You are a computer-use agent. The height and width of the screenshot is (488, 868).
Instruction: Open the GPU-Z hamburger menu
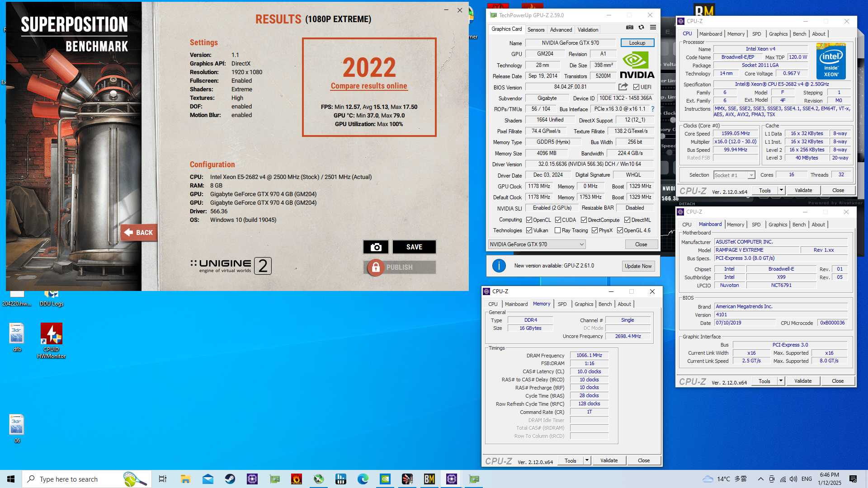tap(653, 28)
